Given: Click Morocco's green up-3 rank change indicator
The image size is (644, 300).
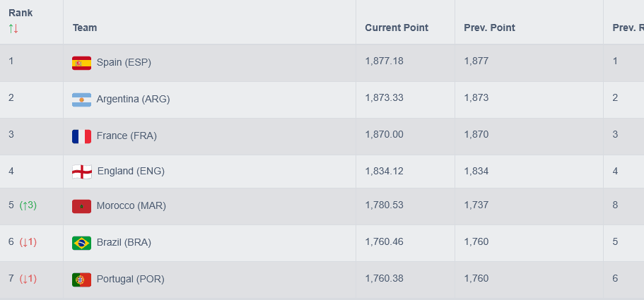Looking at the screenshot, I should pyautogui.click(x=28, y=205).
